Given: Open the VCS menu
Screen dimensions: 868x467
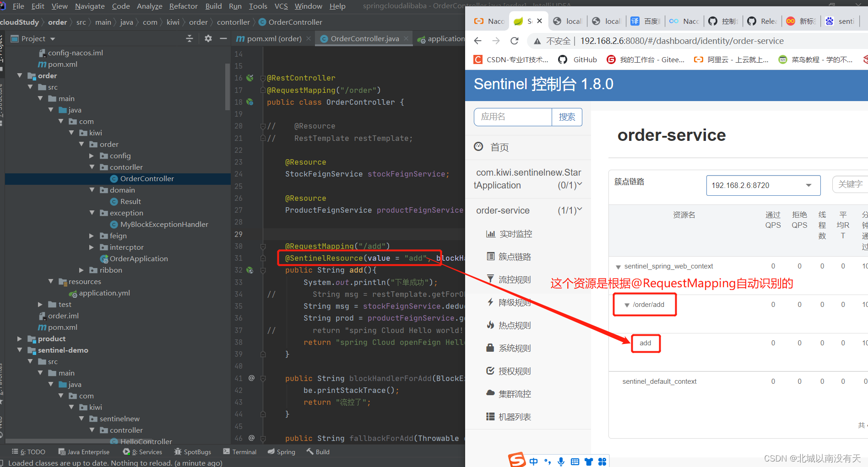Looking at the screenshot, I should (x=281, y=6).
